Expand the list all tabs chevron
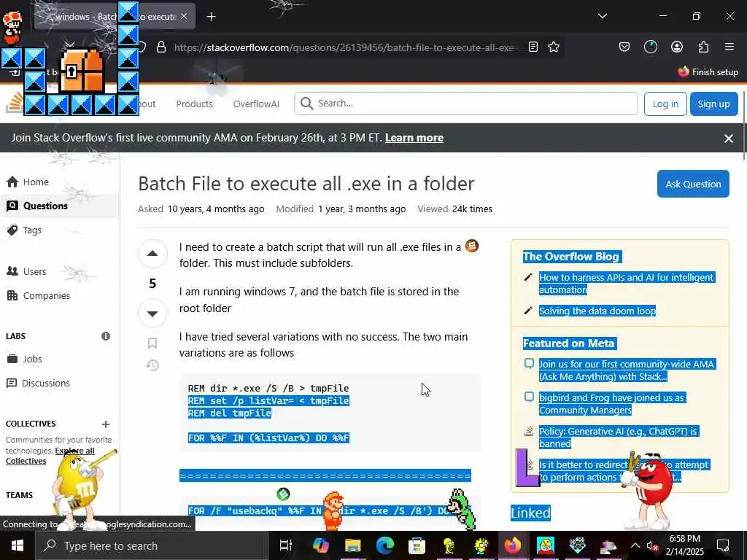The image size is (747, 560). click(602, 16)
